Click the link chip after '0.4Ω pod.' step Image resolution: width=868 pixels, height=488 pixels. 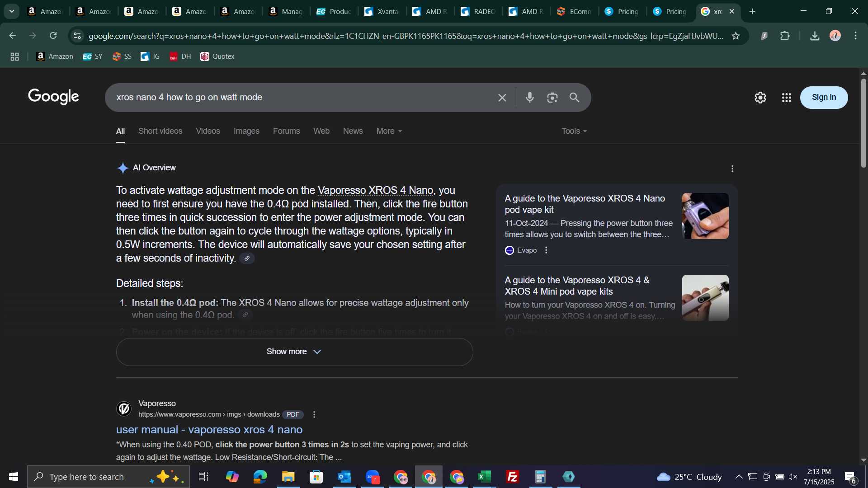pos(245,315)
